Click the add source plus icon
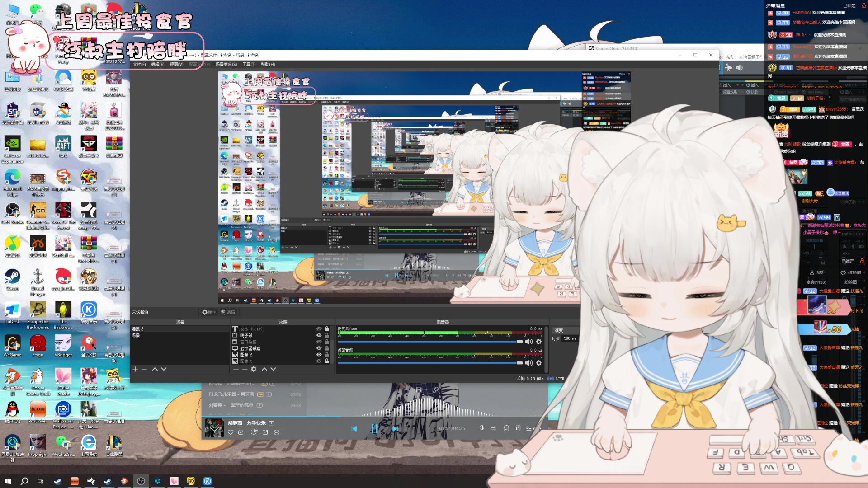Image resolution: width=868 pixels, height=488 pixels. 236,369
